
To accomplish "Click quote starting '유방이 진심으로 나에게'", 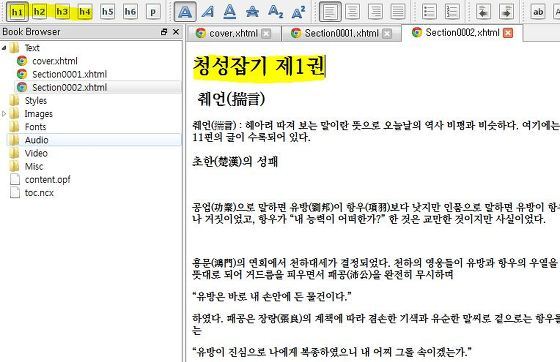I will [332, 352].
